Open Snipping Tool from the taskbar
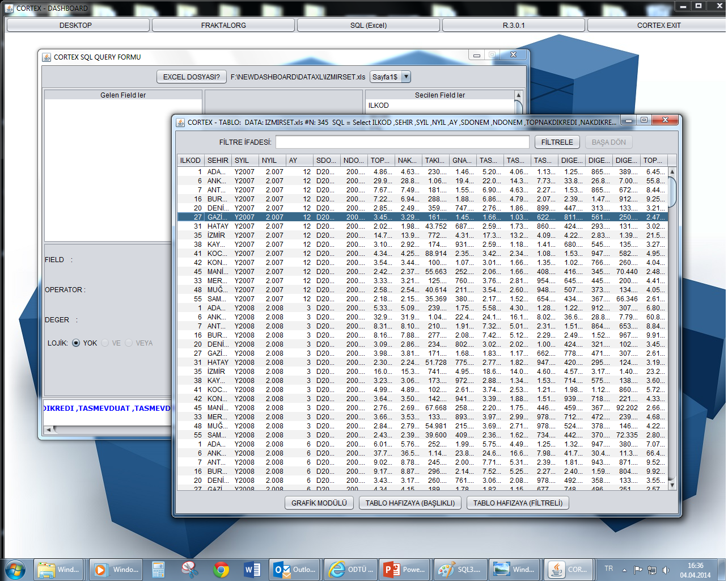 189,570
